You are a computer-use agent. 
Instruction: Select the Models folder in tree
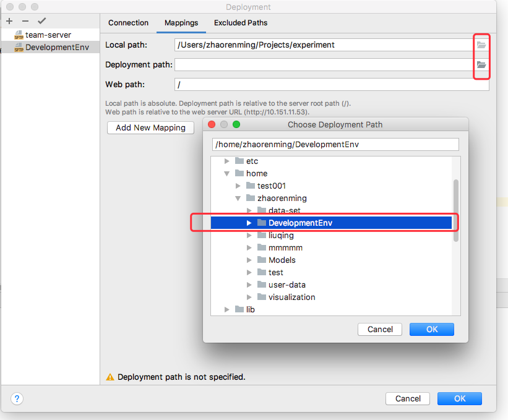[282, 260]
